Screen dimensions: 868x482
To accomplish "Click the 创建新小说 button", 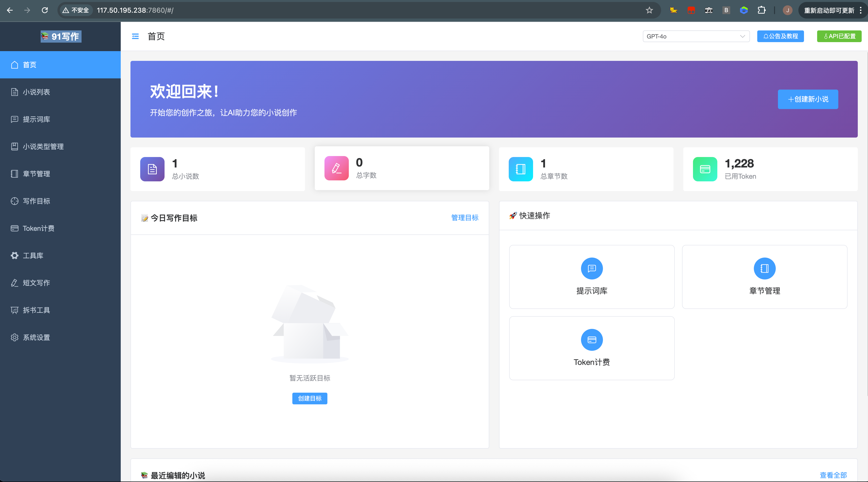I will click(808, 99).
